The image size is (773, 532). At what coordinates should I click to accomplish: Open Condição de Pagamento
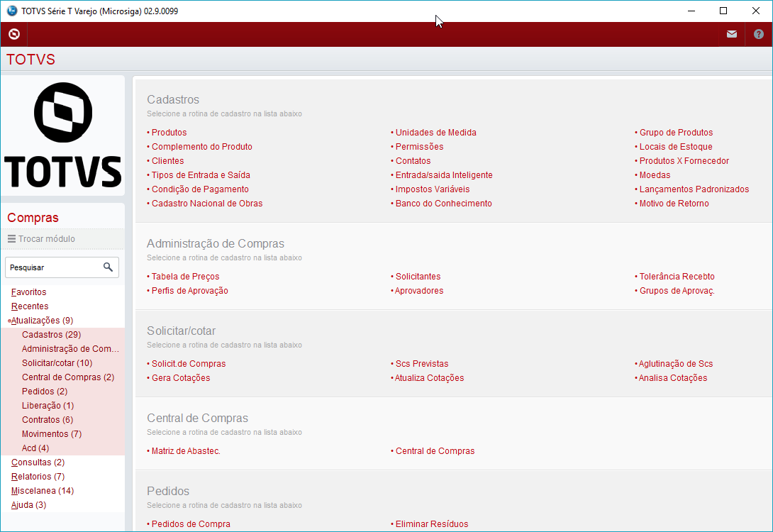point(200,189)
